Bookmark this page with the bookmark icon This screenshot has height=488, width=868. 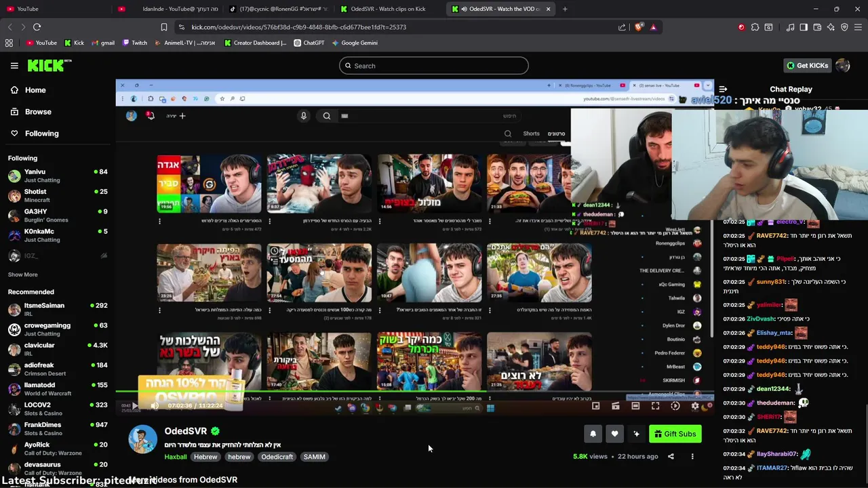coord(163,27)
